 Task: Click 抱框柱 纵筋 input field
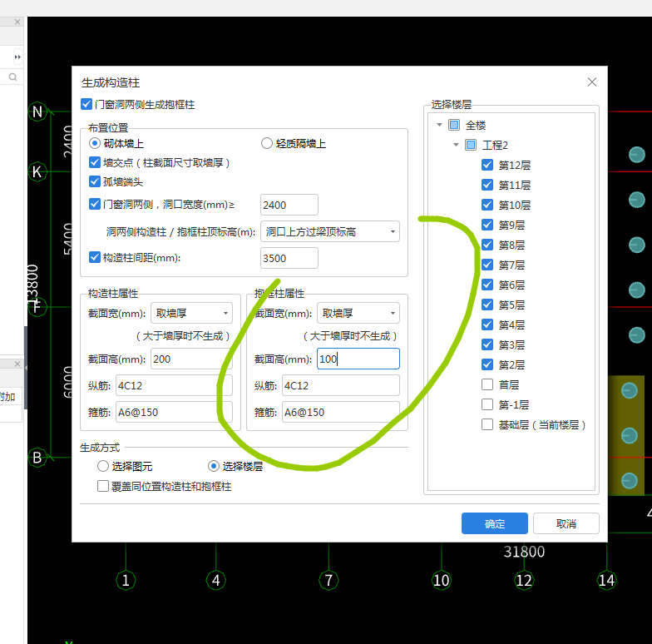click(341, 385)
